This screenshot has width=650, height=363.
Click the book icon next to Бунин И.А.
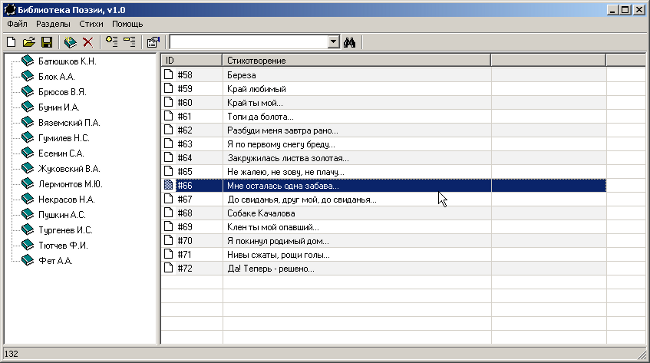click(x=27, y=107)
